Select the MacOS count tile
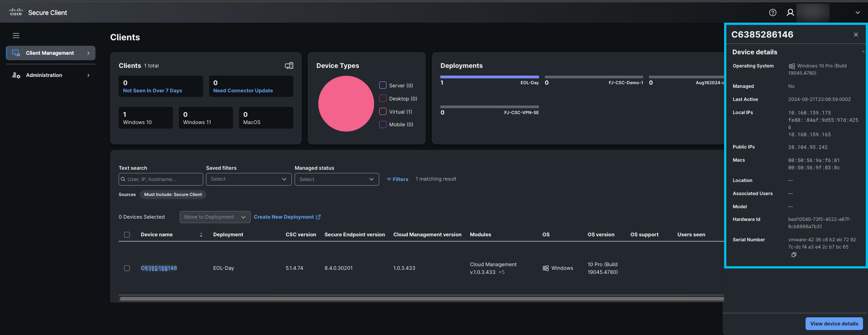 [266, 118]
